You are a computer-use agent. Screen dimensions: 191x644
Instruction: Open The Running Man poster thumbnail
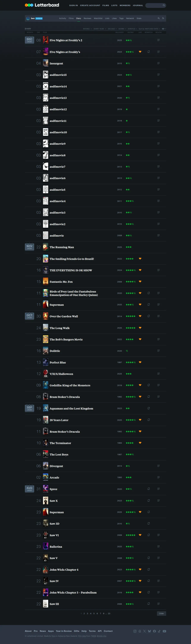(45, 247)
